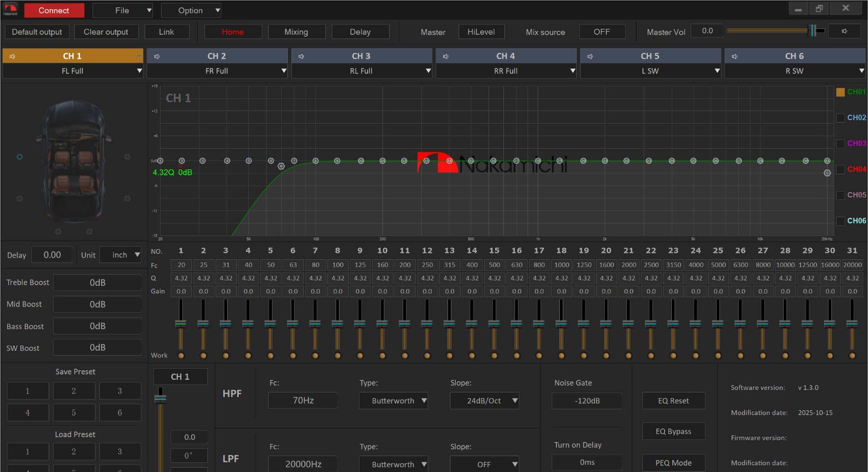Click the master volume mute speaker icon
This screenshot has height=472, width=868.
[x=844, y=31]
